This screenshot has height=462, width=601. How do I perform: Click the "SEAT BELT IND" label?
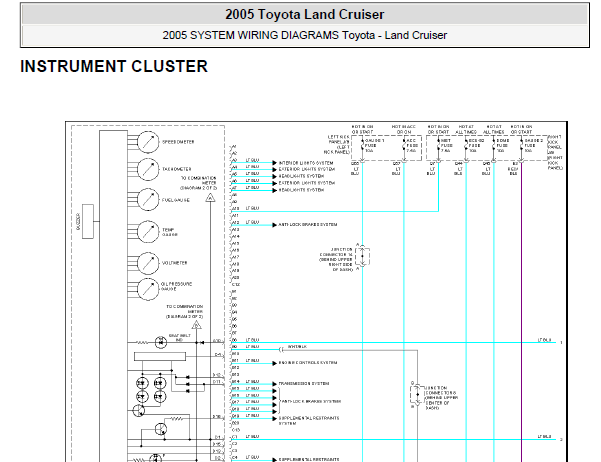click(x=179, y=338)
